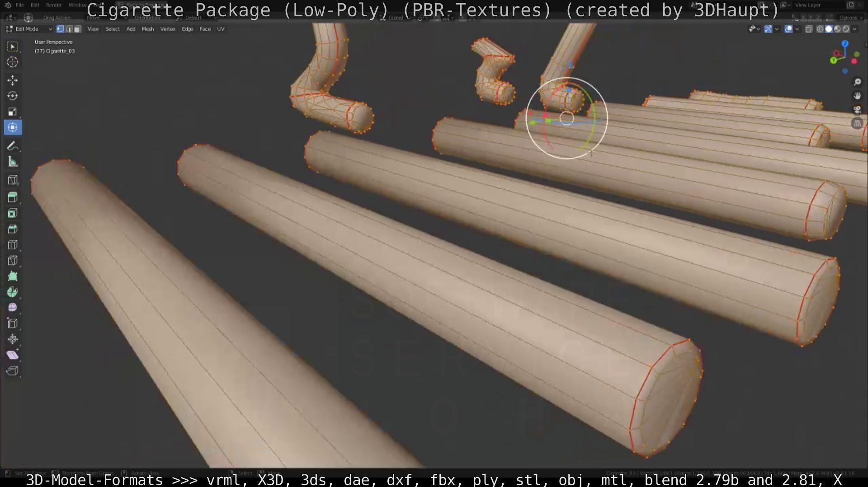Open the Edit Mode dropdown
Image resolution: width=868 pixels, height=487 pixels.
click(x=29, y=29)
